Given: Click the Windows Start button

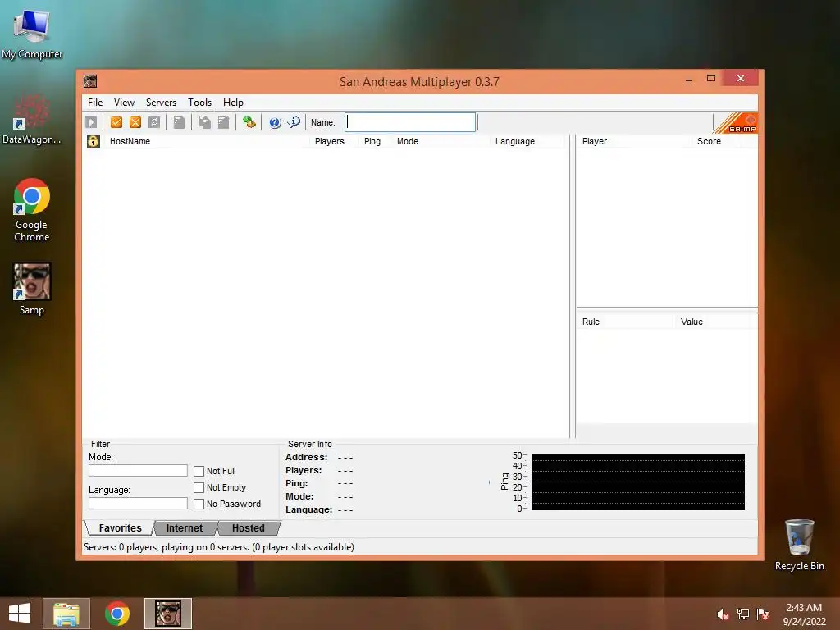Looking at the screenshot, I should click(x=20, y=614).
